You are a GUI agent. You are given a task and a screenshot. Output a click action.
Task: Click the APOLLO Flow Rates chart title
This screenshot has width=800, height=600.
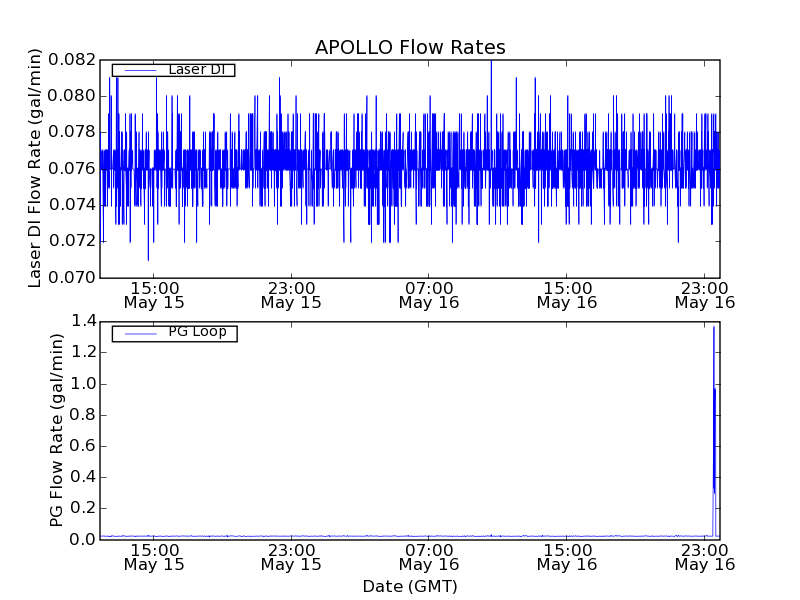point(410,48)
